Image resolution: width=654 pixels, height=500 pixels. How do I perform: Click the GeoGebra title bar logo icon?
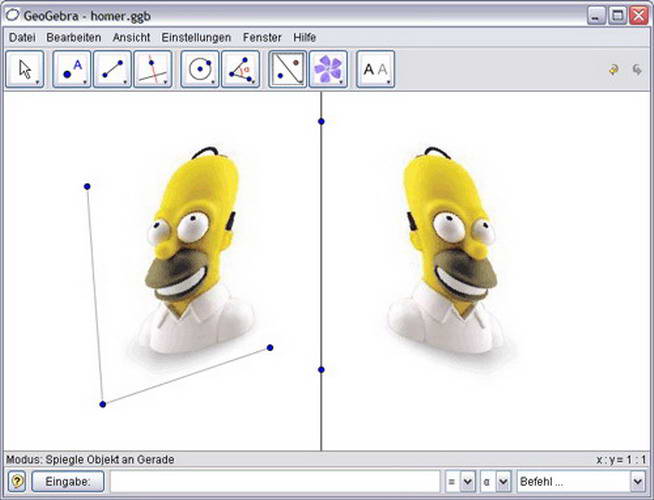12,15
